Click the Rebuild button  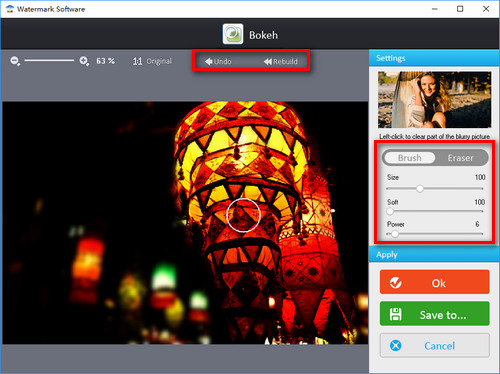coord(281,61)
